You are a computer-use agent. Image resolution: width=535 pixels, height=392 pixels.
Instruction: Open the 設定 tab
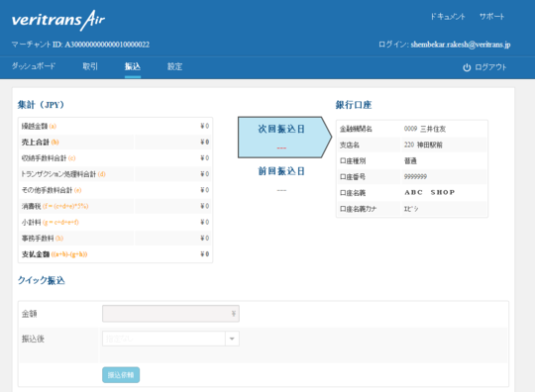[174, 66]
